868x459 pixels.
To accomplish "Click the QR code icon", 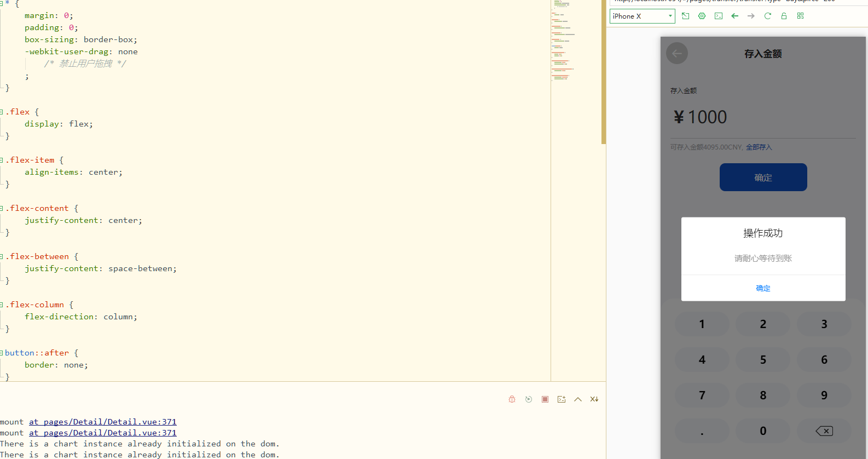I will pos(801,16).
